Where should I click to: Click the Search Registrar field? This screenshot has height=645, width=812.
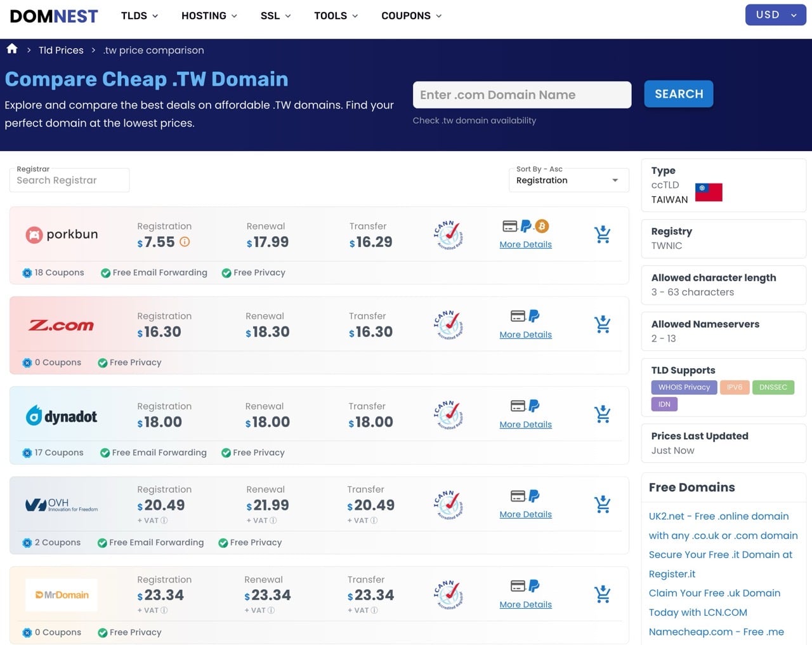pos(70,180)
